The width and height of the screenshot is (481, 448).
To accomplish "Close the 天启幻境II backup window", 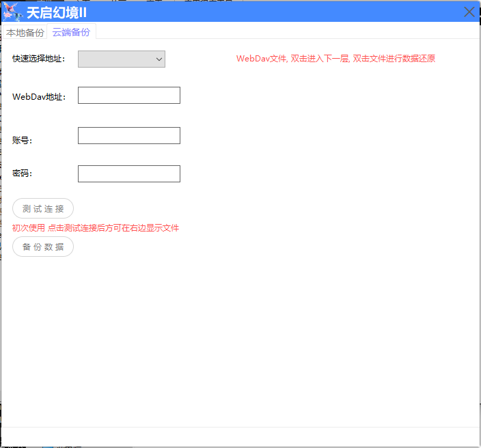I will coord(469,12).
